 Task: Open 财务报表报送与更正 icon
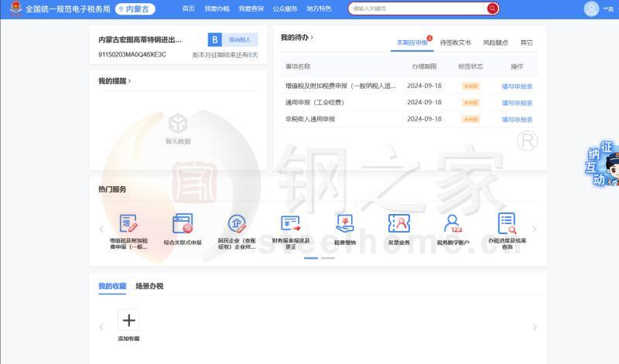coord(290,225)
